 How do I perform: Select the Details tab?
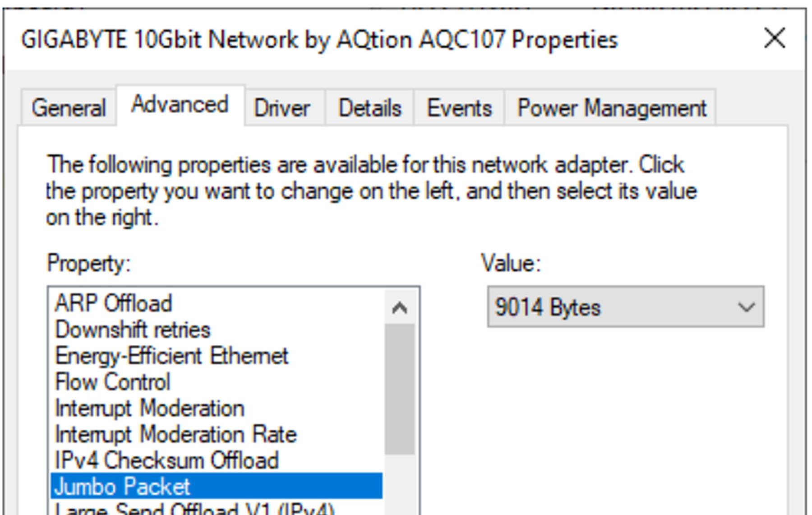369,108
